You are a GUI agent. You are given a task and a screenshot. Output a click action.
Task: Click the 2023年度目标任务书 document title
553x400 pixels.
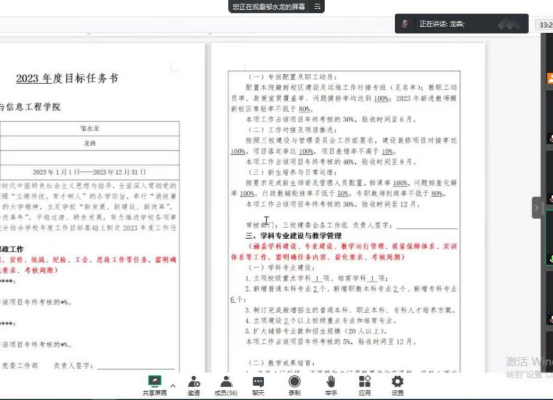[x=67, y=78]
